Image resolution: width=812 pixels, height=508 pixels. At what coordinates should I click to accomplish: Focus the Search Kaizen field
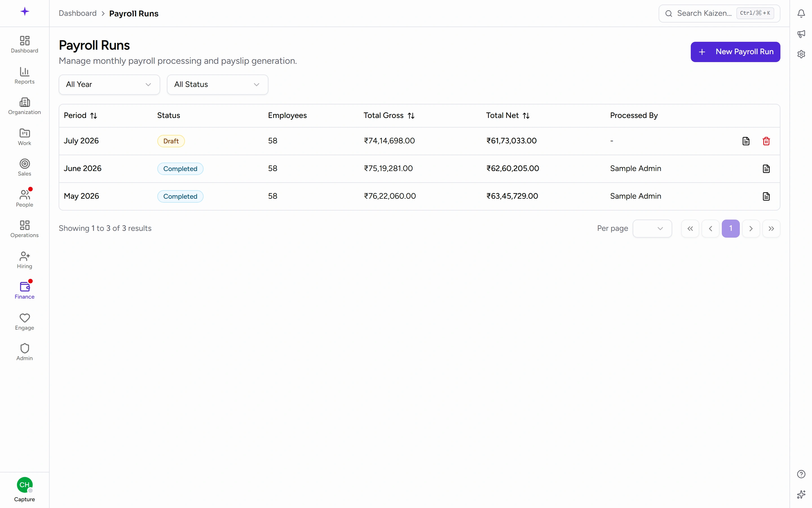click(x=719, y=14)
